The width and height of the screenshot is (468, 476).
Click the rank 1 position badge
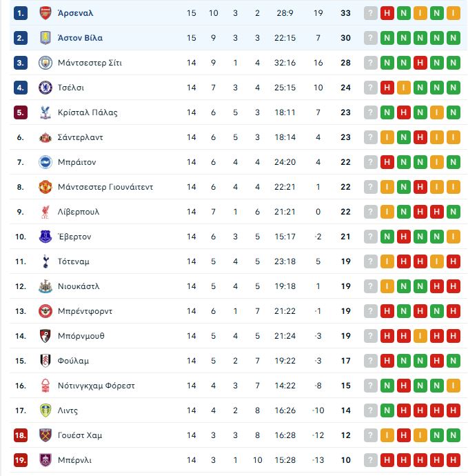click(x=21, y=13)
